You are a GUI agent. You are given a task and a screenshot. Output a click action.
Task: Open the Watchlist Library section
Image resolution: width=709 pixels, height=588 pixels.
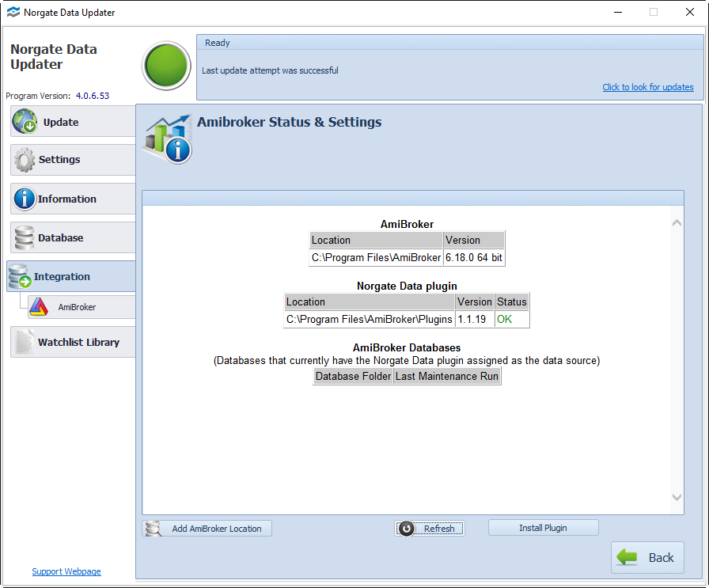[73, 342]
